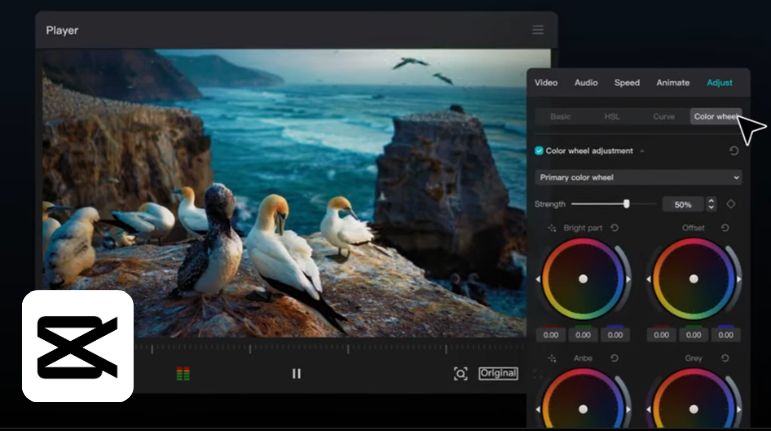Click the Strength 50% value field

683,204
